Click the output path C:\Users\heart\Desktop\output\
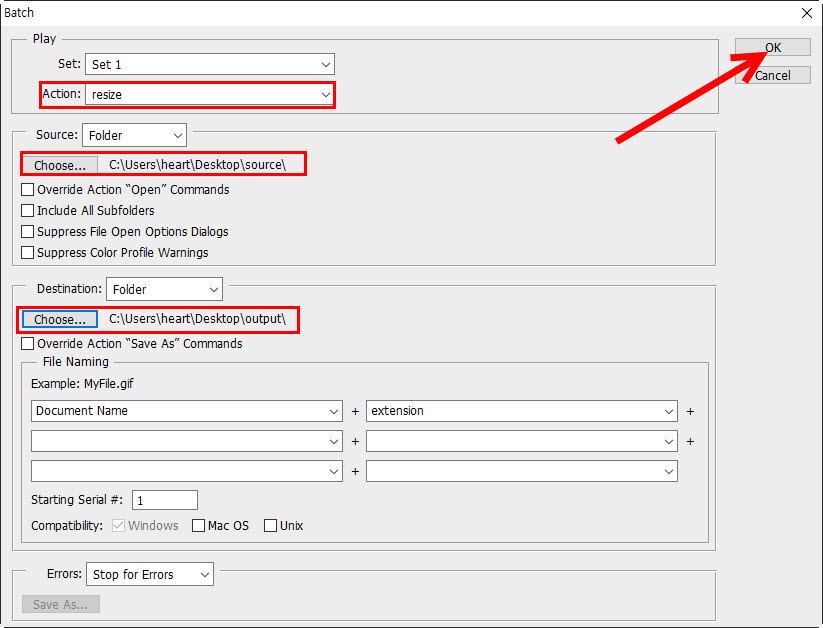Image resolution: width=823 pixels, height=628 pixels. (x=197, y=319)
